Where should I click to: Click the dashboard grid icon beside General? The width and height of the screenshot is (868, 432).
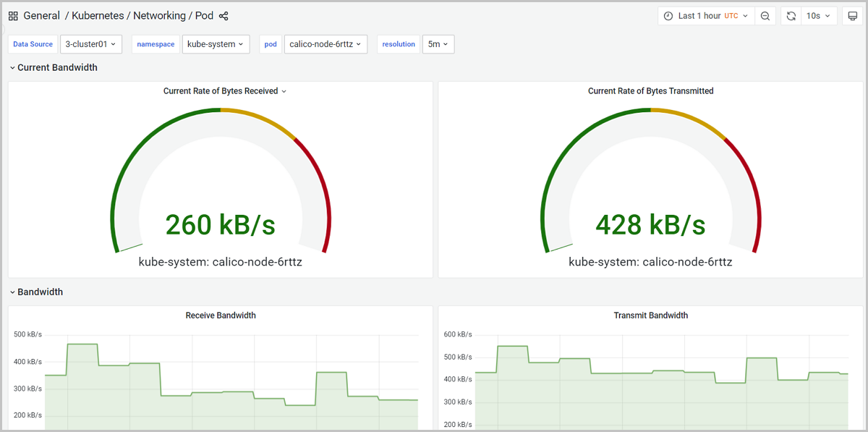(13, 16)
